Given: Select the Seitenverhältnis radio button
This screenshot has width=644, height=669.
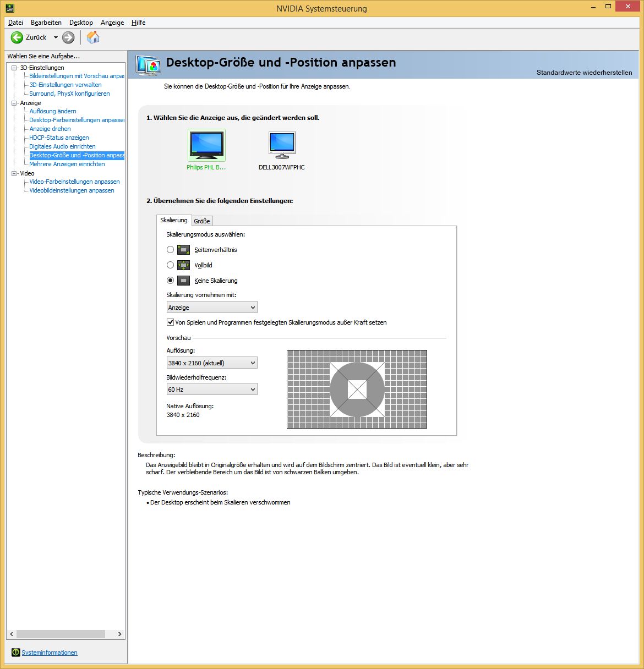Looking at the screenshot, I should point(170,250).
